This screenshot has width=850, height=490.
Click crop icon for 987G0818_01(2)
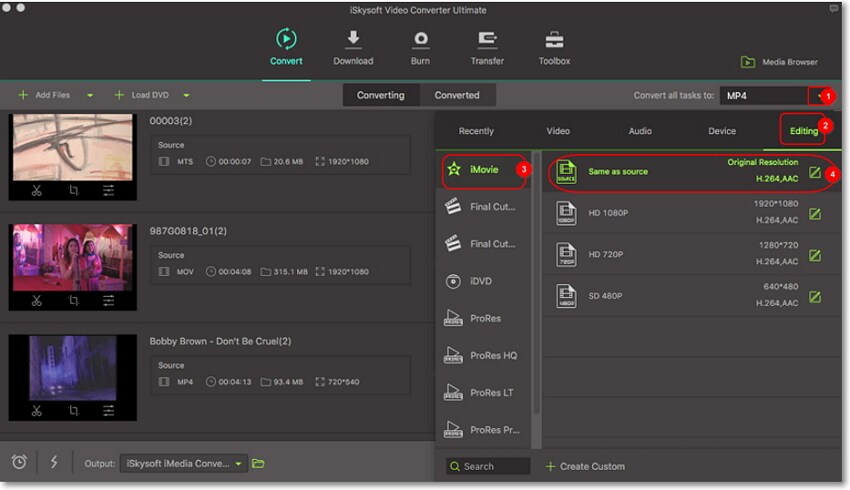click(73, 300)
